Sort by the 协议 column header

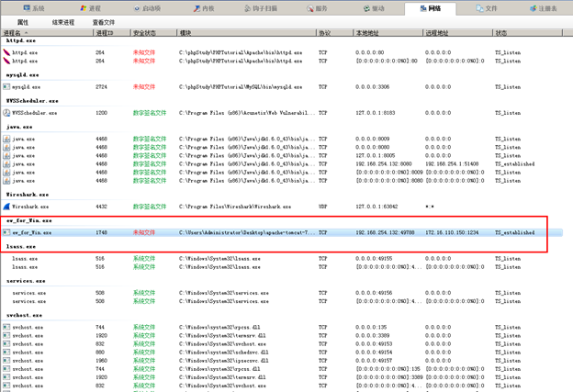coord(334,33)
